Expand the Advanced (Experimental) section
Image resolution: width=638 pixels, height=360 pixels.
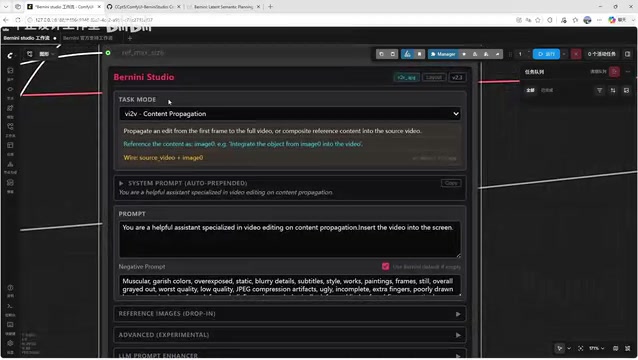pyautogui.click(x=290, y=335)
